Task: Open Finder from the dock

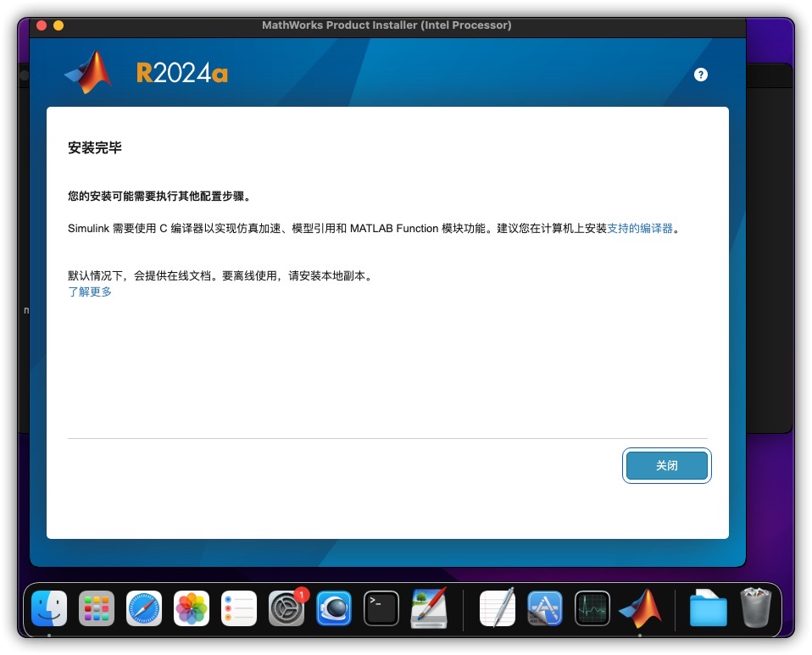Action: pos(49,608)
